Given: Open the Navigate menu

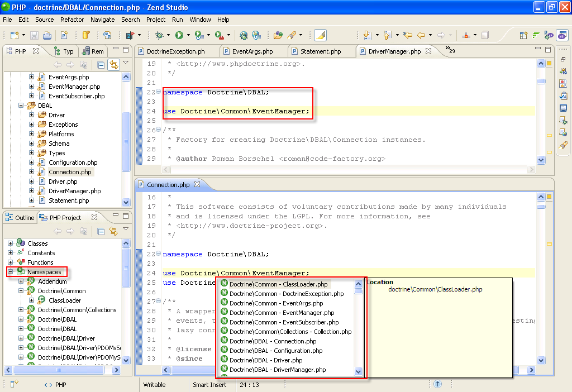Looking at the screenshot, I should click(x=103, y=20).
